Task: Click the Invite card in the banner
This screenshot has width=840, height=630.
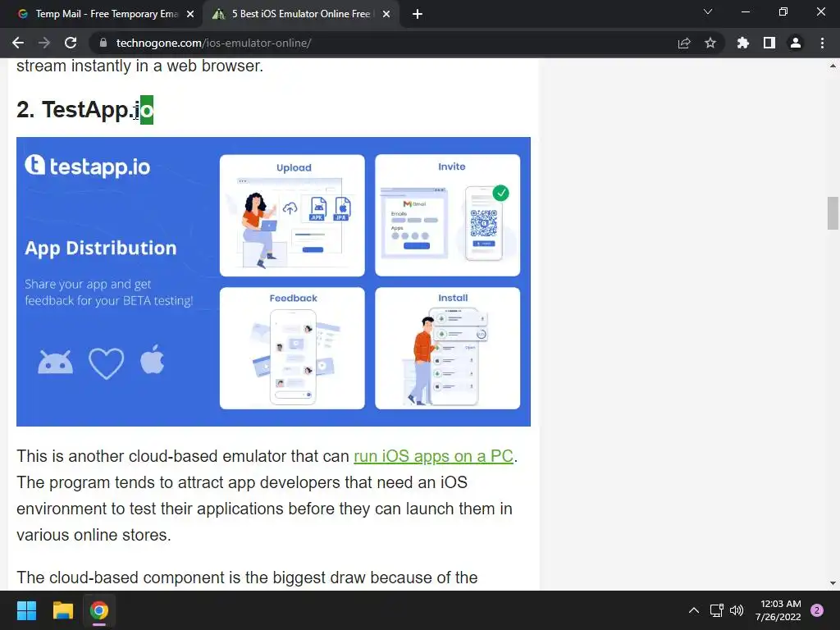Action: pyautogui.click(x=448, y=216)
